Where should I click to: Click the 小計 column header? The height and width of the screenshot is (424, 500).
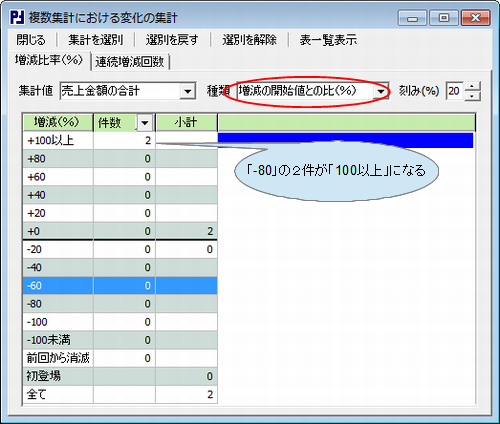click(x=186, y=123)
